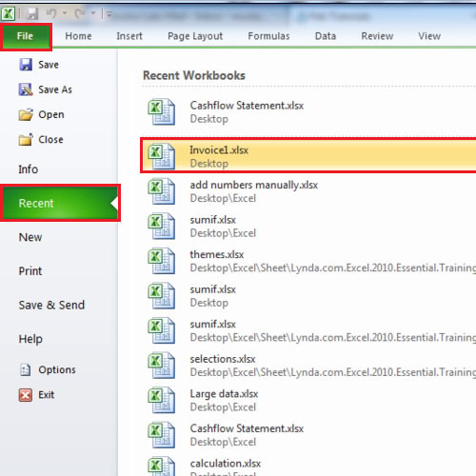Open calculation.xlsx recent workbook
Screen dimensions: 476x476
[x=308, y=466]
